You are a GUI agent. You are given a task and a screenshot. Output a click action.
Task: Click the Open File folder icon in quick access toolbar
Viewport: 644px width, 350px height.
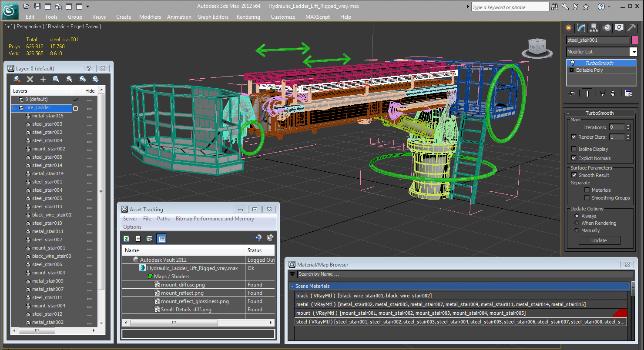[x=27, y=6]
